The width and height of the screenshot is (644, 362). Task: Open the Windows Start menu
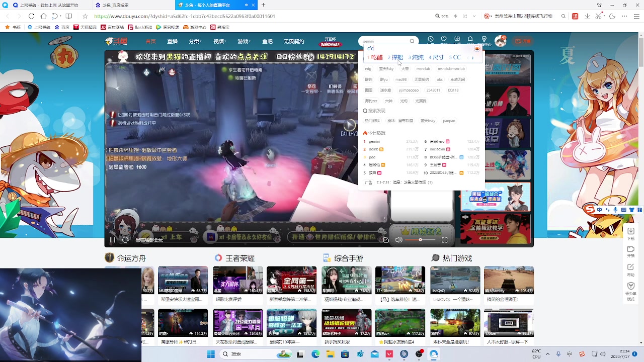click(211, 354)
